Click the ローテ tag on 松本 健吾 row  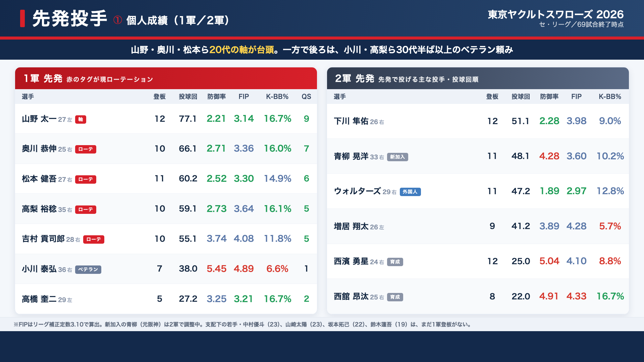click(86, 179)
